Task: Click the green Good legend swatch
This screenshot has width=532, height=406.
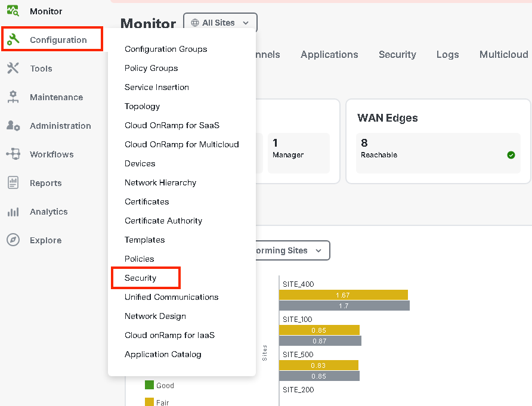Action: [x=149, y=385]
